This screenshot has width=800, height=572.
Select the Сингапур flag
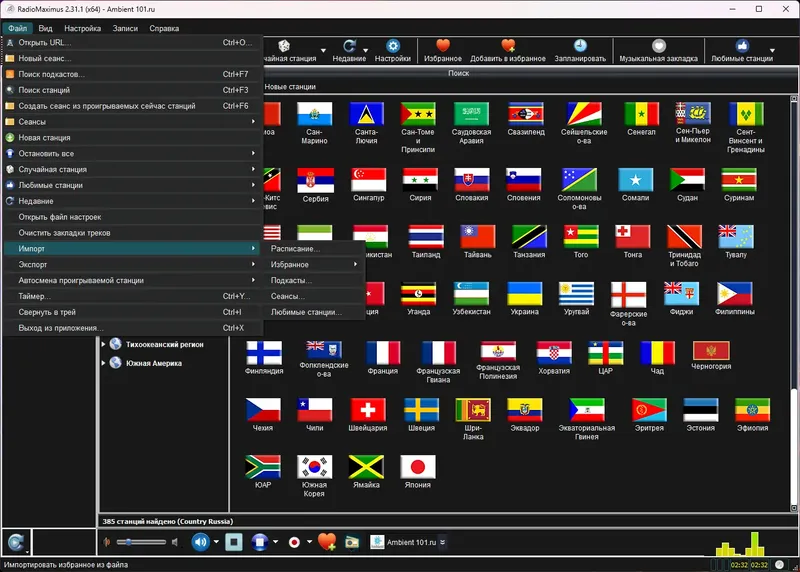368,180
